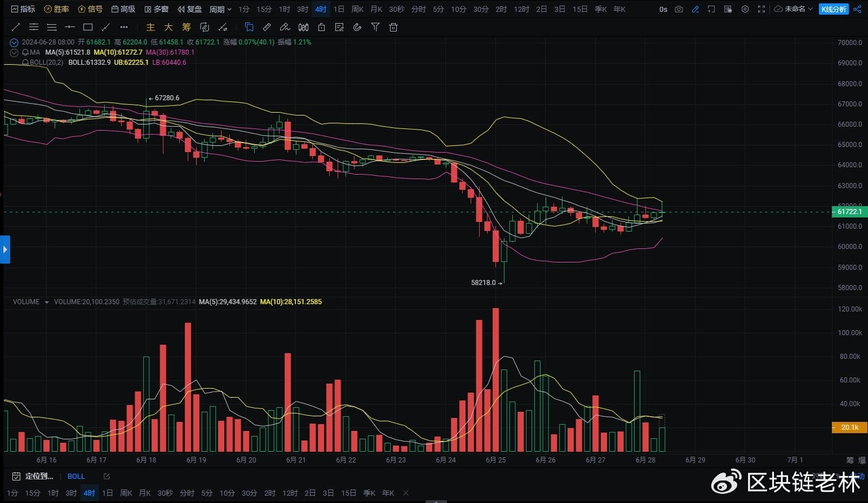This screenshot has width=868, height=503.
Task: Enter fullscreen chart mode
Action: coord(761,9)
